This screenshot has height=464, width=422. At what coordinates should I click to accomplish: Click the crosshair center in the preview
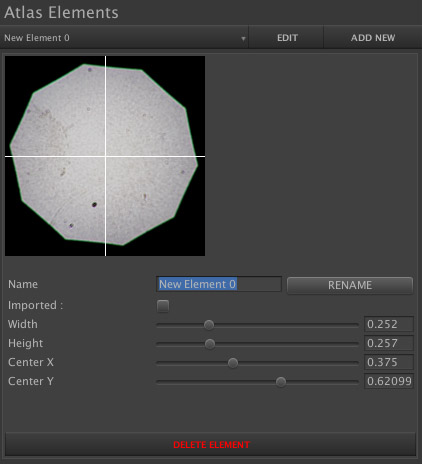[x=106, y=156]
